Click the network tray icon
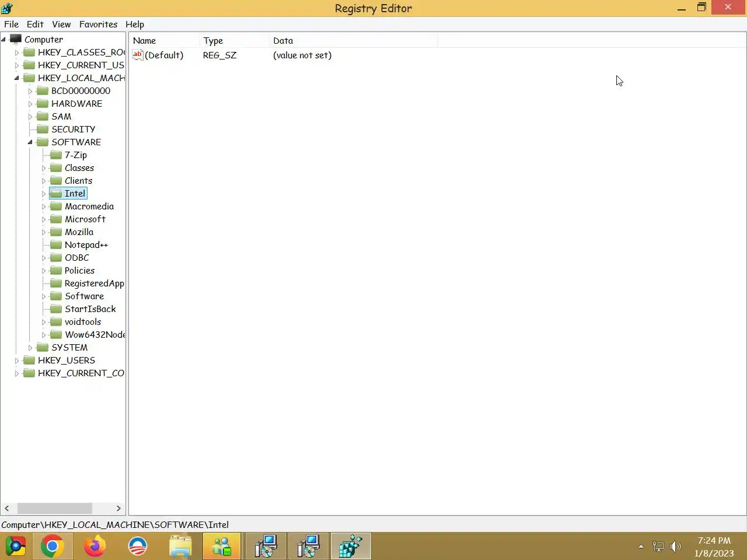747x560 pixels. point(658,547)
